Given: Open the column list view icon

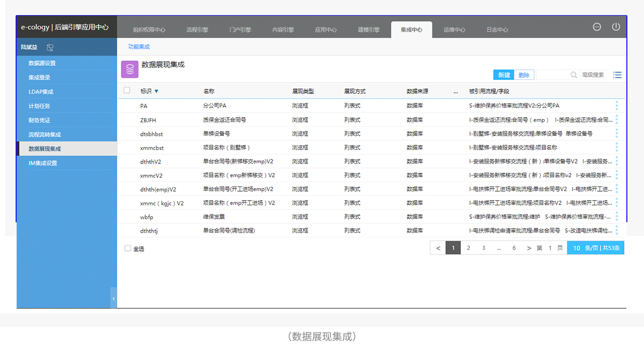Looking at the screenshot, I should pos(617,75).
